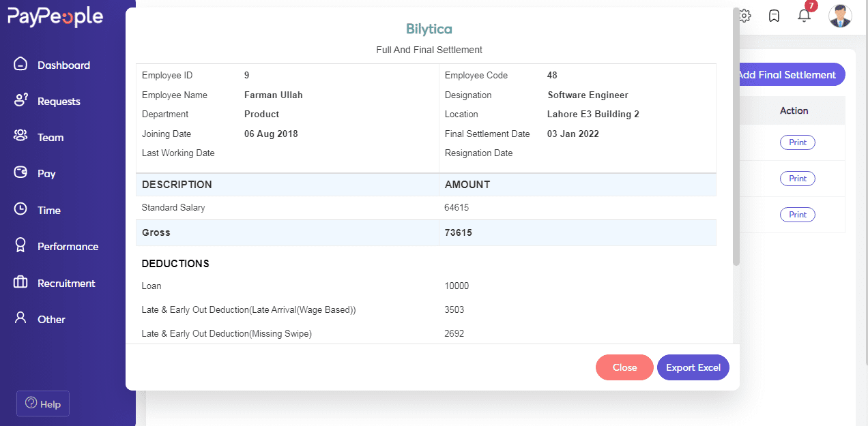Click the Help button in sidebar
Image resolution: width=868 pixels, height=426 pixels.
43,404
